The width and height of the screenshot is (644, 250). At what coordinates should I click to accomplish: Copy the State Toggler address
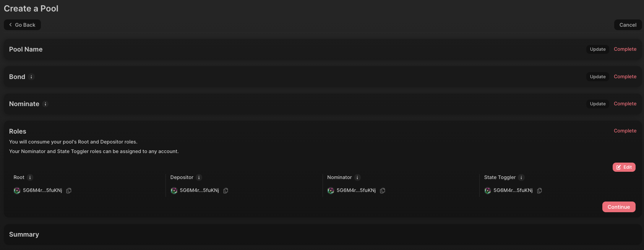539,190
